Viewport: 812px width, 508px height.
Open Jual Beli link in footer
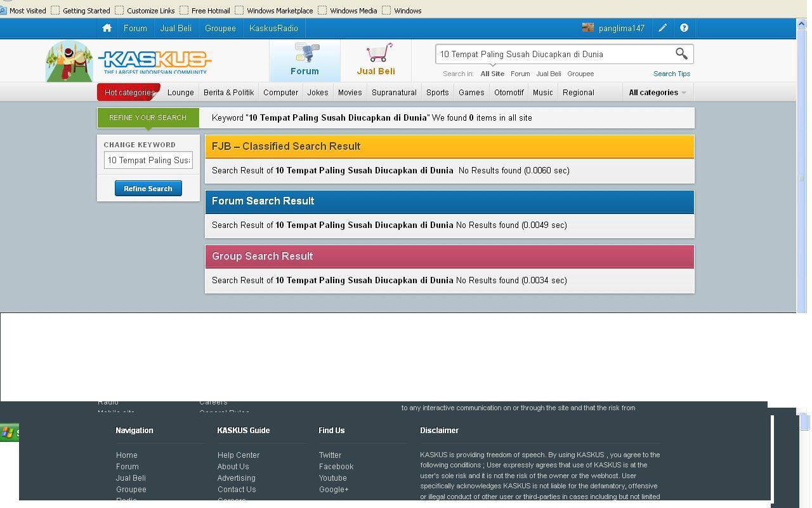coord(131,478)
